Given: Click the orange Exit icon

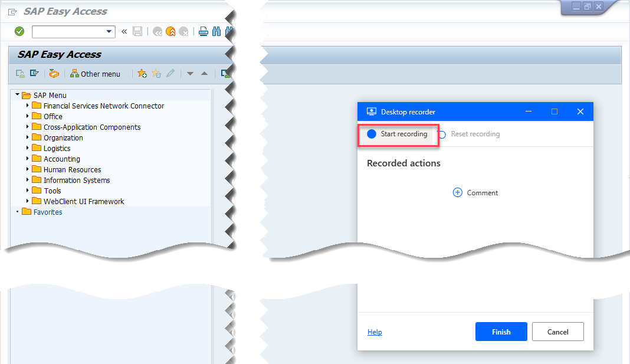Looking at the screenshot, I should point(170,31).
